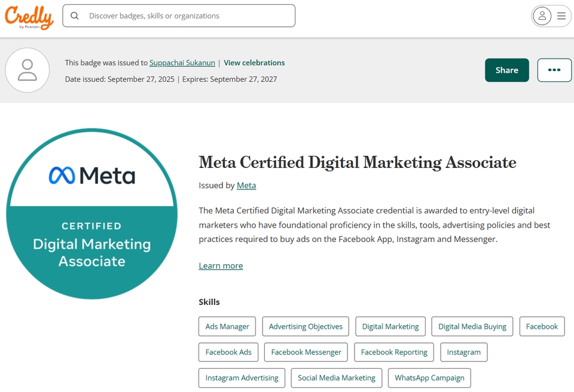Click the Learn more link
Image resolution: width=574 pixels, height=392 pixels.
[221, 266]
